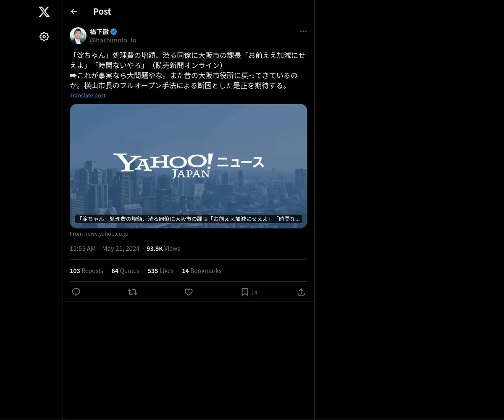
Task: Click 14 Bookmarks stat
Action: point(202,270)
